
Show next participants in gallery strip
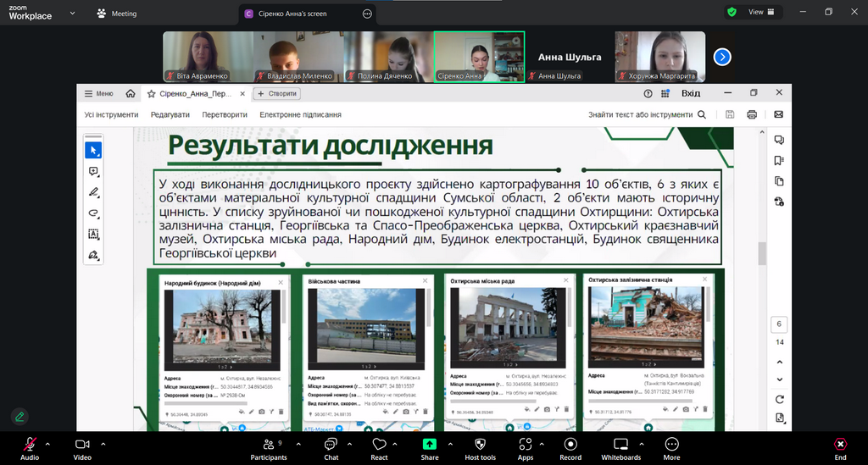click(x=722, y=57)
